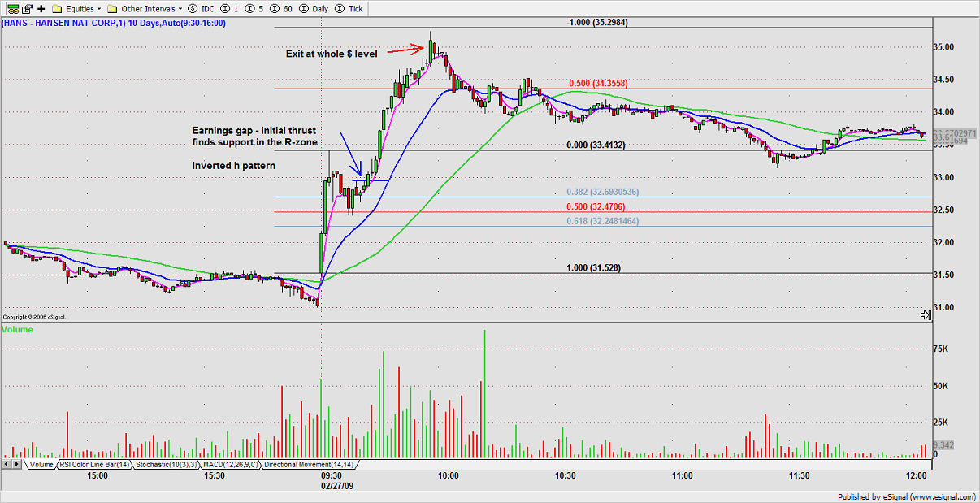
Task: Select the IDC symbol button
Action: (x=201, y=9)
